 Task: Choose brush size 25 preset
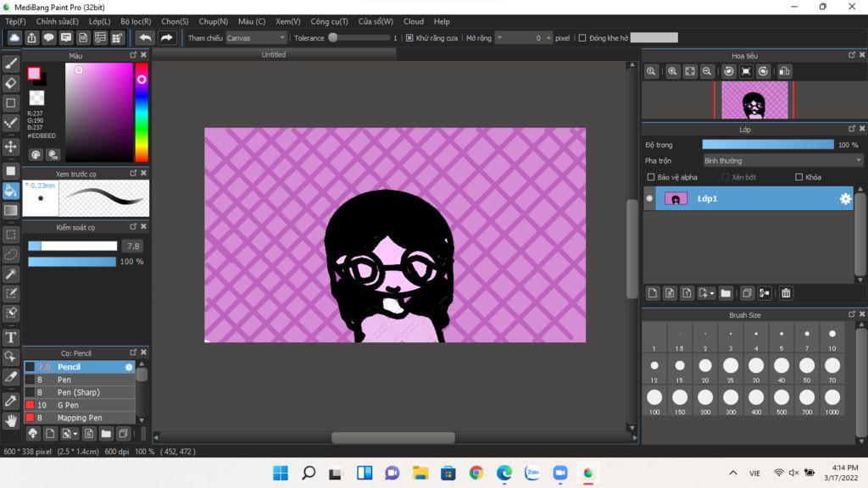tap(731, 369)
